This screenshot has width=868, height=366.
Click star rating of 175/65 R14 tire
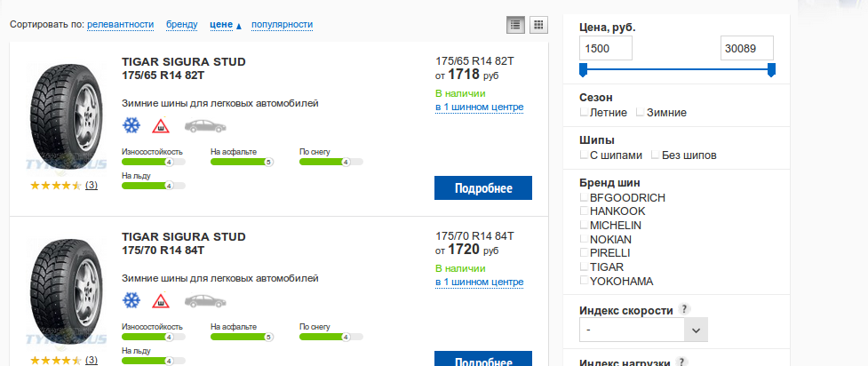click(x=55, y=186)
